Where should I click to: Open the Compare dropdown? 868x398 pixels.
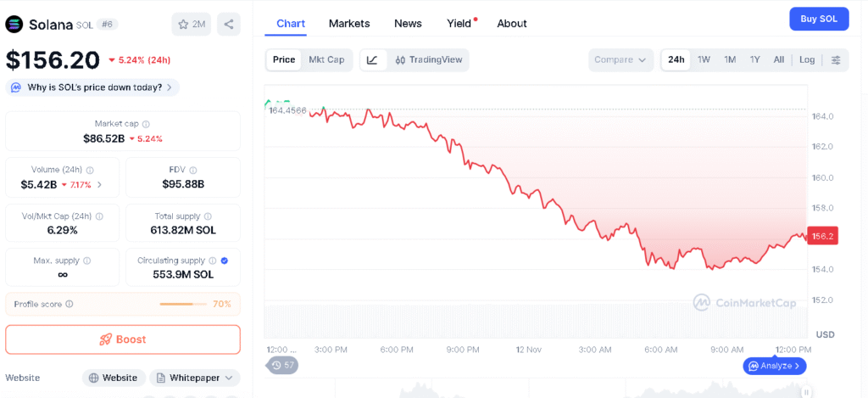620,60
